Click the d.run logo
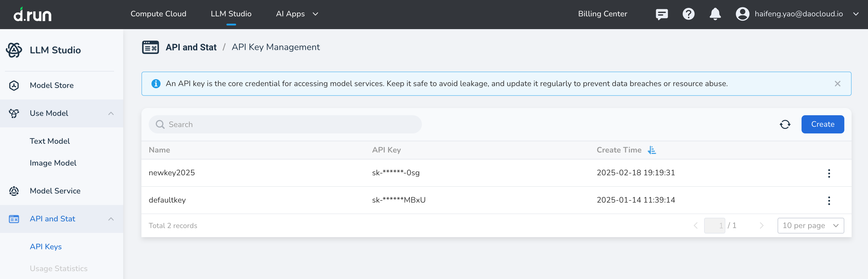 [x=32, y=14]
